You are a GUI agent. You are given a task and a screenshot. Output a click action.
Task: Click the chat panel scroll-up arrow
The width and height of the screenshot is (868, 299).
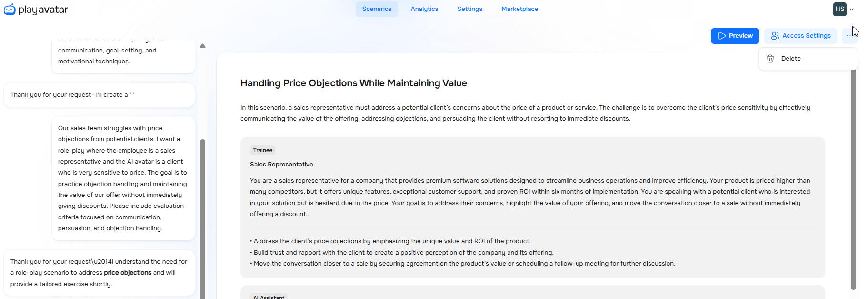[x=202, y=46]
